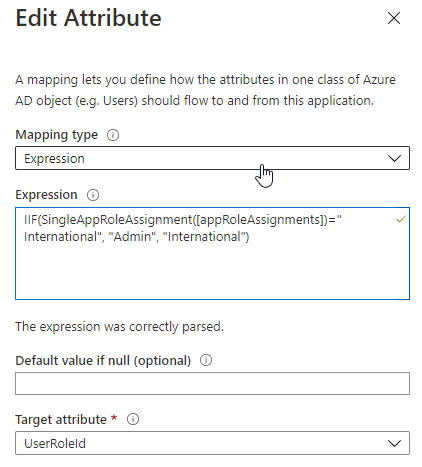Click the green expression validation checkmark

pos(401,219)
